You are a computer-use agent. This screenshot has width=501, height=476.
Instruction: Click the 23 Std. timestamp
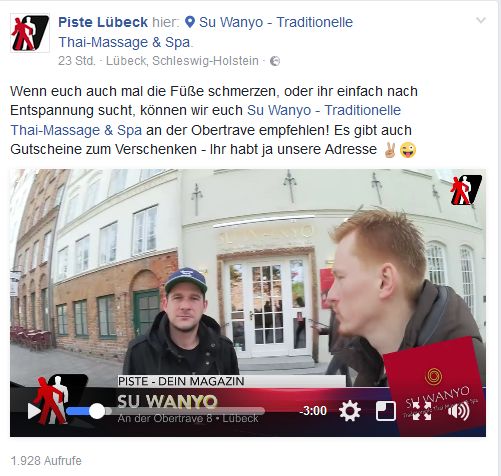pos(76,61)
